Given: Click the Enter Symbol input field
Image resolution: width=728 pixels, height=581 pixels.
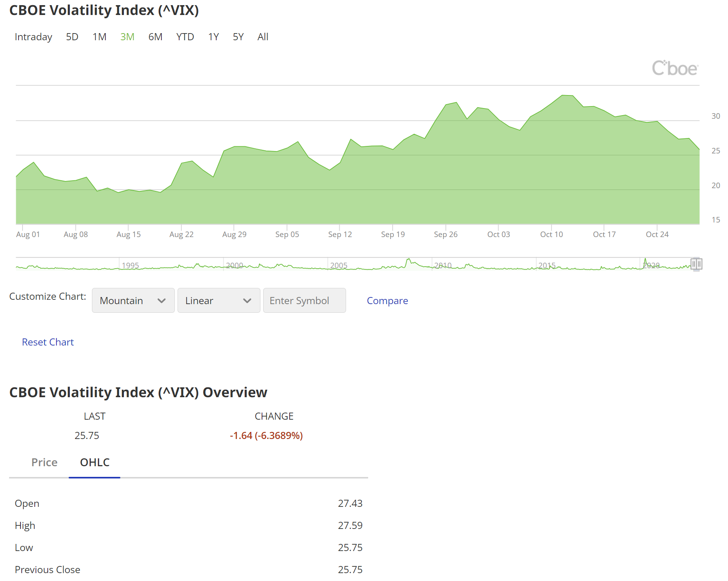Looking at the screenshot, I should tap(305, 301).
